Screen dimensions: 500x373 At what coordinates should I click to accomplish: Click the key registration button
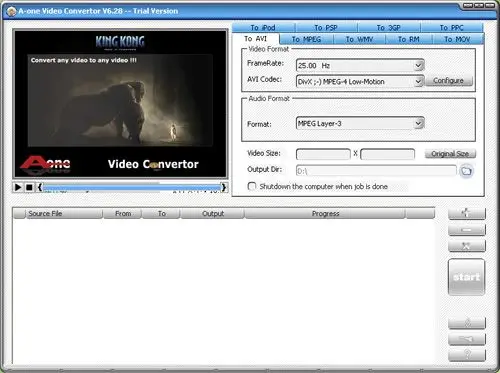pyautogui.click(x=467, y=339)
